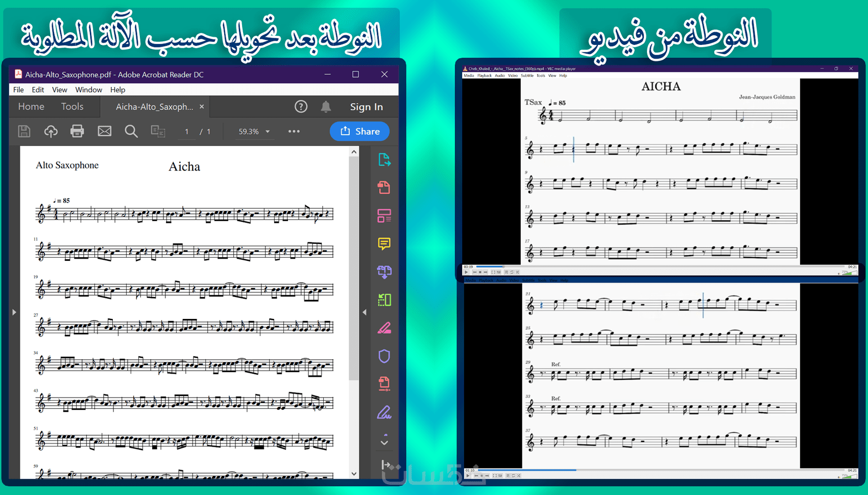Open the pink Redact pen tool

pos(384,328)
